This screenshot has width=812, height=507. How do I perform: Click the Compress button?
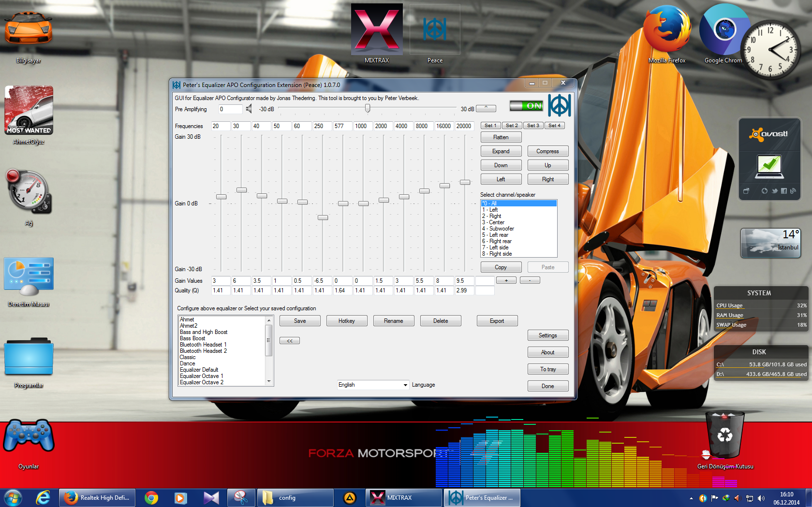coord(547,151)
